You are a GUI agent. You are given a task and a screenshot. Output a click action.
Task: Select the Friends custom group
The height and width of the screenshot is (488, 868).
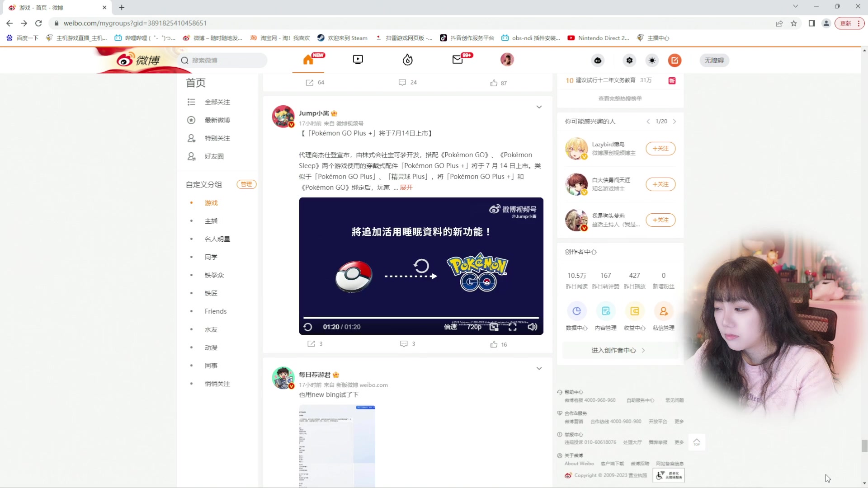tap(216, 311)
